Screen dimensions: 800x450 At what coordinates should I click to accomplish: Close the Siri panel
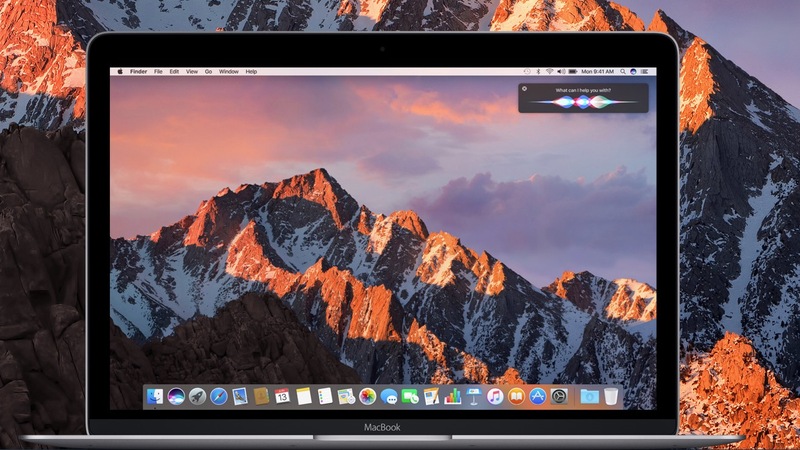tap(524, 89)
